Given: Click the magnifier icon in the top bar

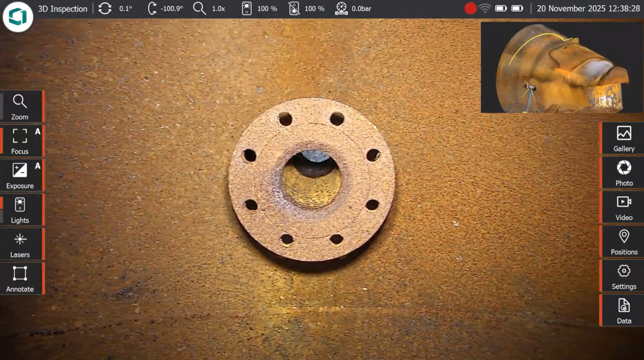Looking at the screenshot, I should (x=200, y=8).
